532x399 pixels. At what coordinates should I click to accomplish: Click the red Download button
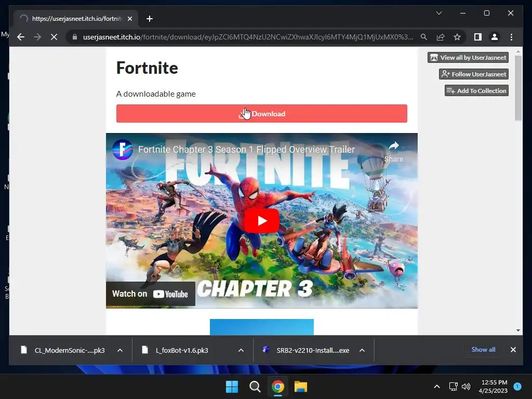262,114
